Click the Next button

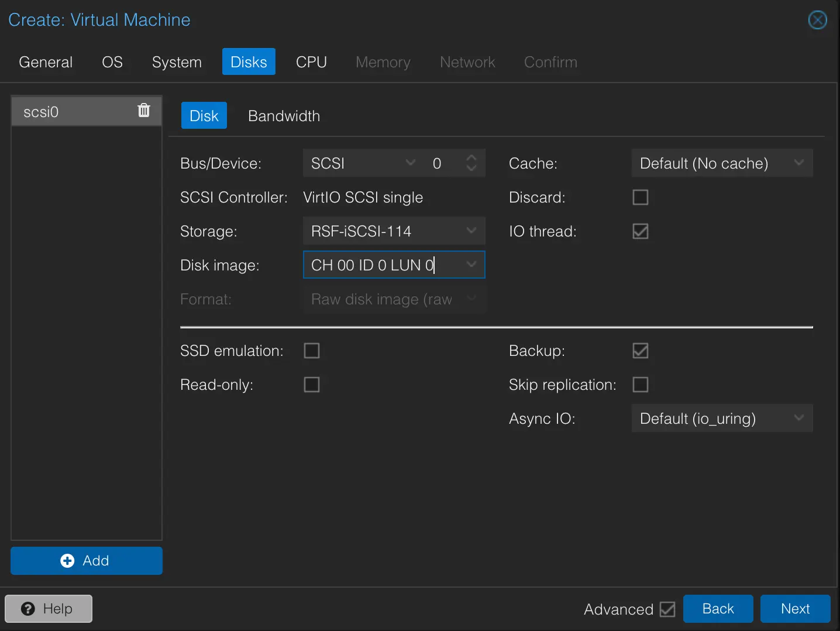795,609
